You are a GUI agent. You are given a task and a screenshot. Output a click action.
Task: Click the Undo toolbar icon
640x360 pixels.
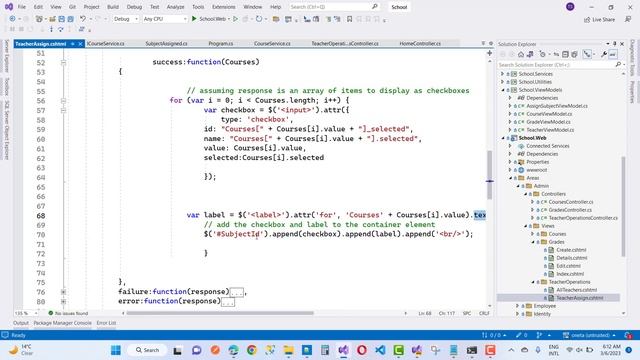point(83,19)
